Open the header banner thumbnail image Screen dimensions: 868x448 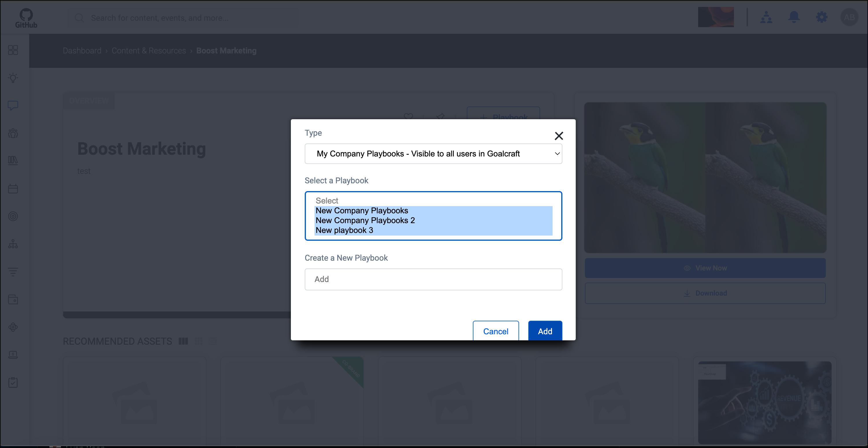click(x=716, y=17)
